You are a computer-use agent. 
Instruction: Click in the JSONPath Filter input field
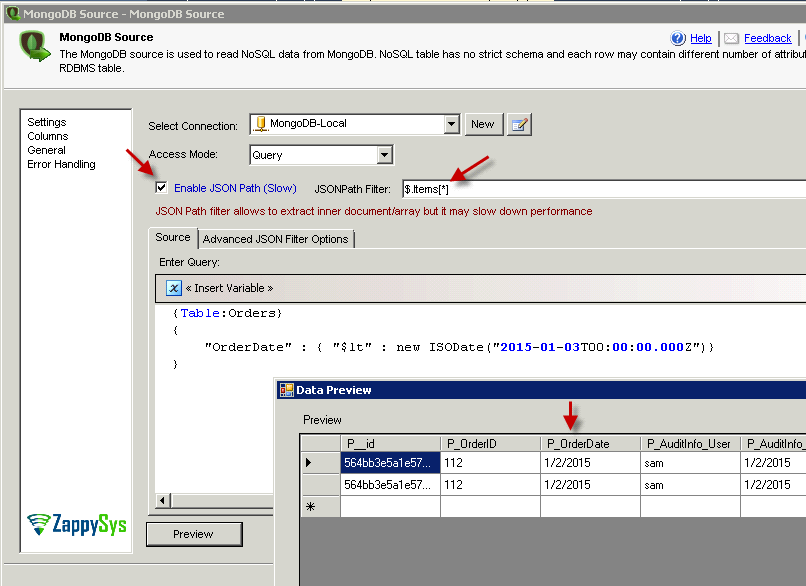point(600,188)
